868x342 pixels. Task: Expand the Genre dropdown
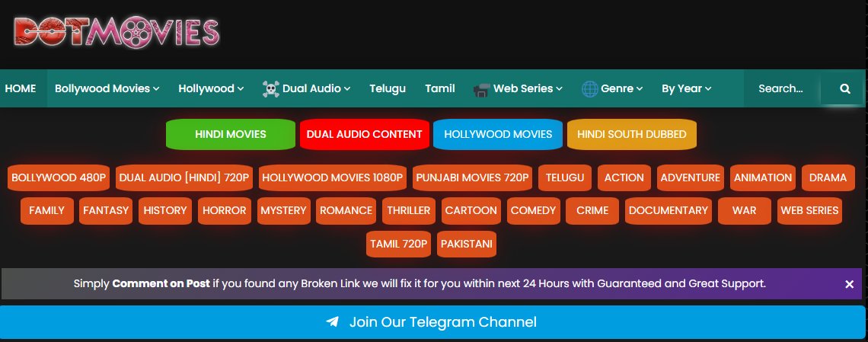tap(612, 88)
